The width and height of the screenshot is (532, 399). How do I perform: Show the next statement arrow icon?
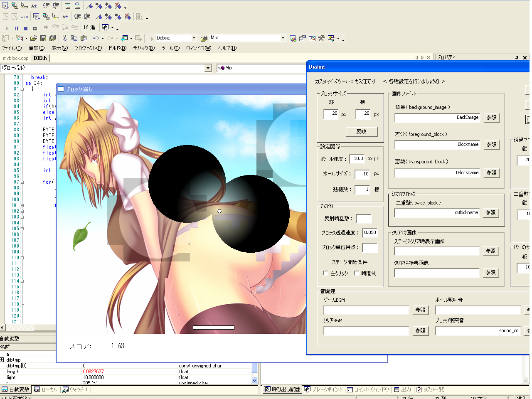(46, 27)
